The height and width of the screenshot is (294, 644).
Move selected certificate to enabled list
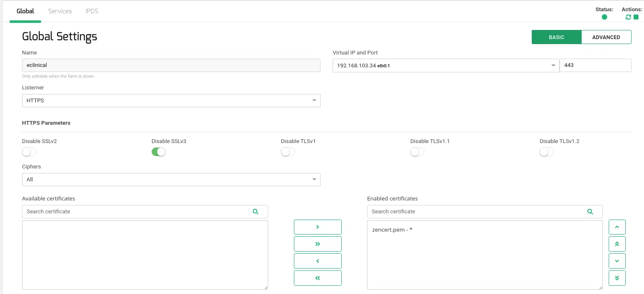click(318, 227)
